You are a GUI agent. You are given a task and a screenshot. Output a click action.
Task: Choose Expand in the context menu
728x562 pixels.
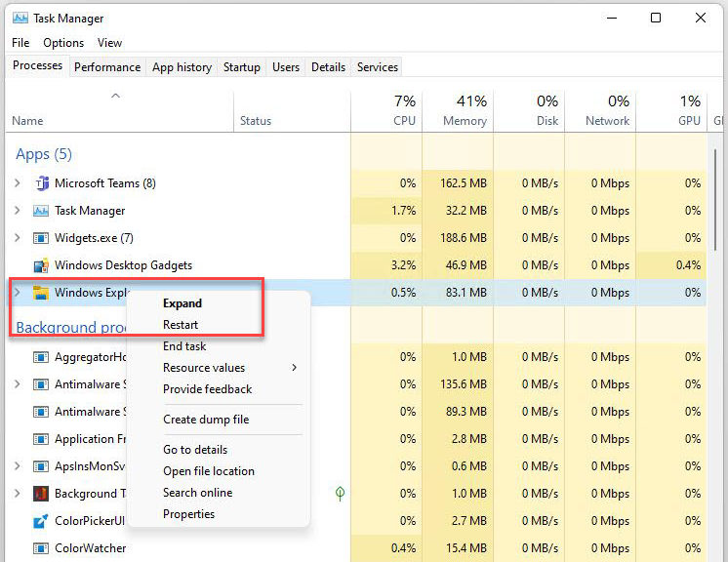click(182, 303)
